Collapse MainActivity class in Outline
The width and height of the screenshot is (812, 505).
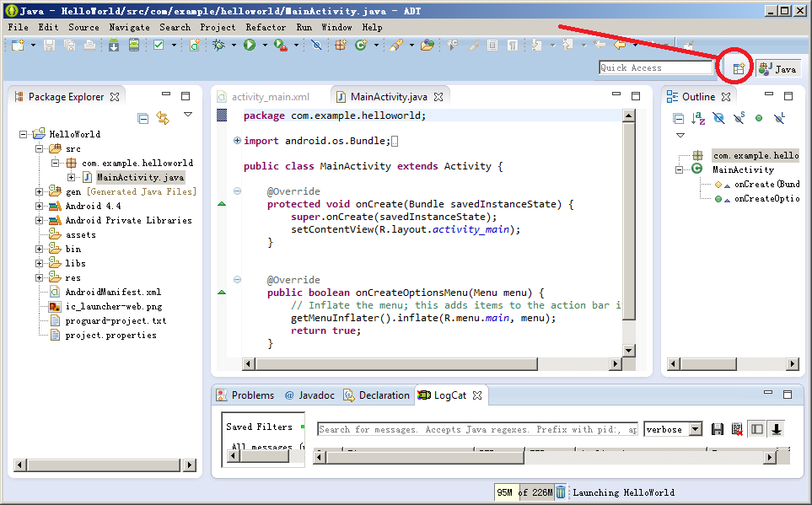[x=679, y=170]
